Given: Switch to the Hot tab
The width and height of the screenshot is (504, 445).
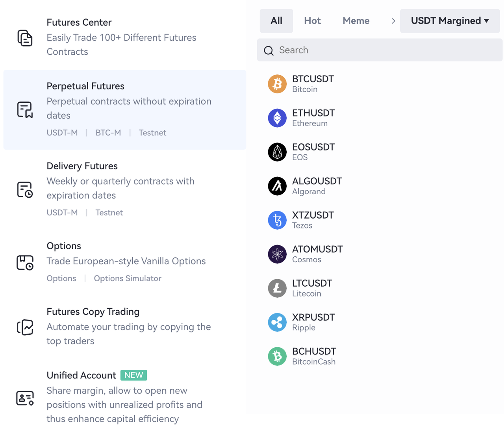Looking at the screenshot, I should pyautogui.click(x=312, y=21).
